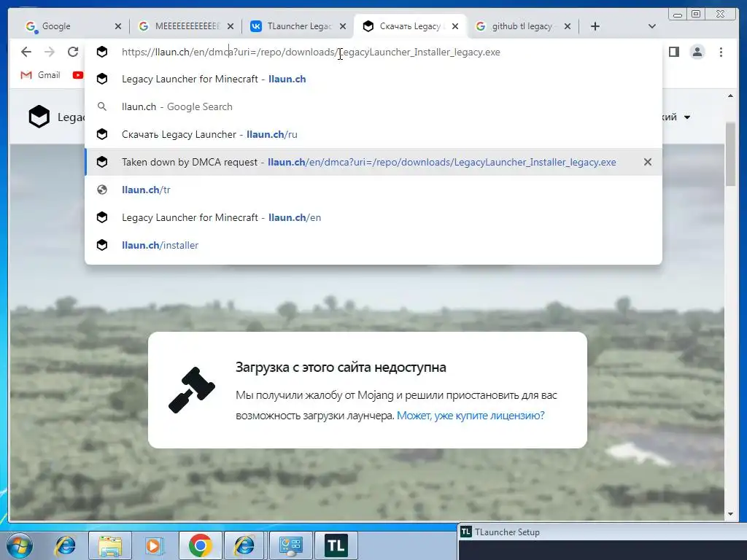Open the Chrome three-dot menu
Image resolution: width=747 pixels, height=560 pixels.
(721, 52)
